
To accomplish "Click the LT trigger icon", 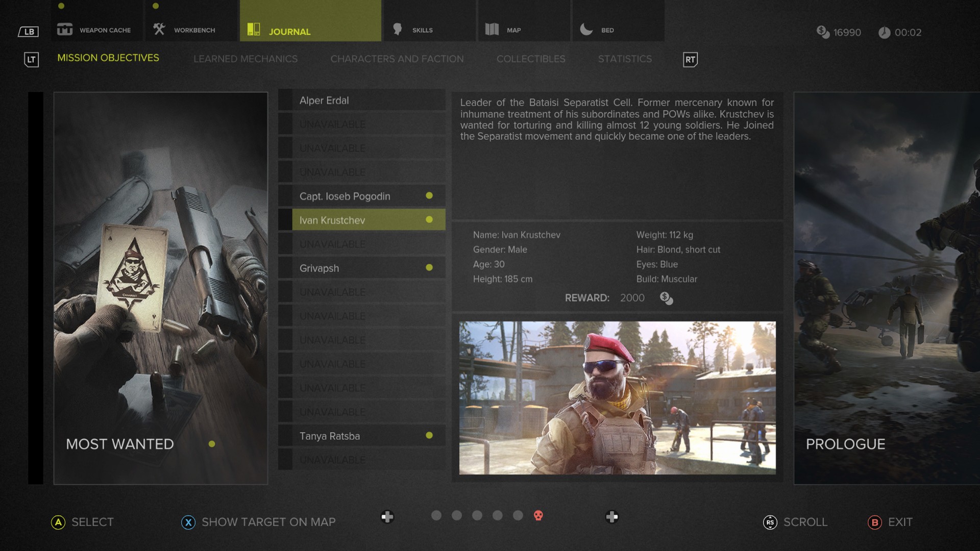I will tap(31, 60).
